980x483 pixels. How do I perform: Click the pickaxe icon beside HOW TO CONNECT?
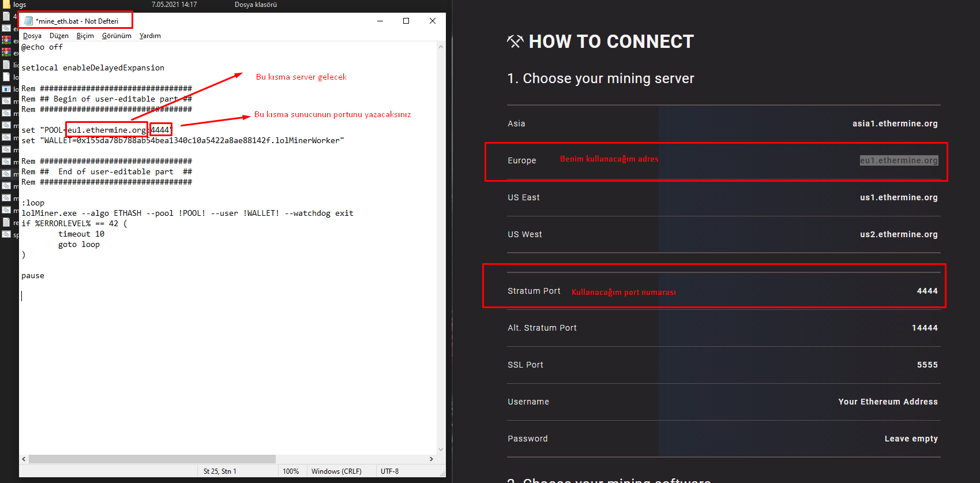coord(515,42)
